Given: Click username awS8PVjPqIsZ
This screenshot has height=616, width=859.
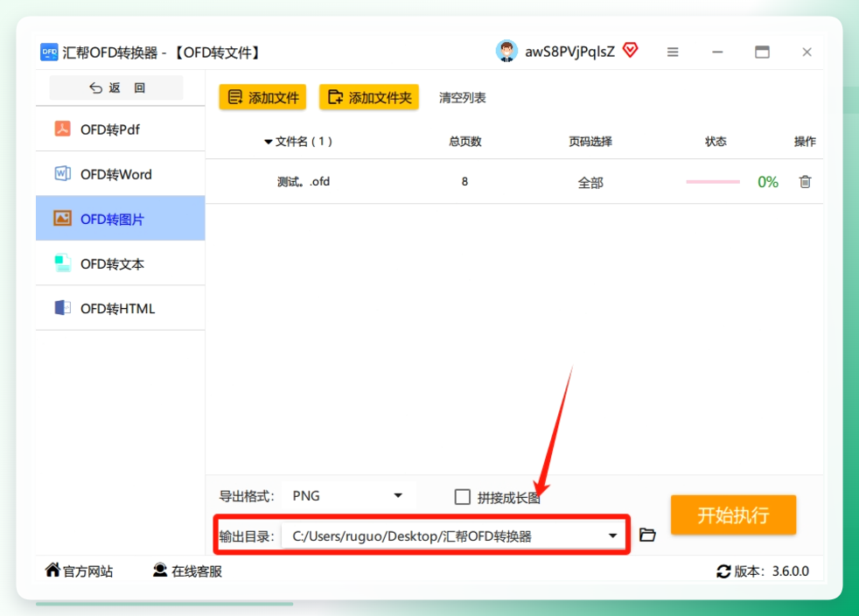Looking at the screenshot, I should 569,52.
